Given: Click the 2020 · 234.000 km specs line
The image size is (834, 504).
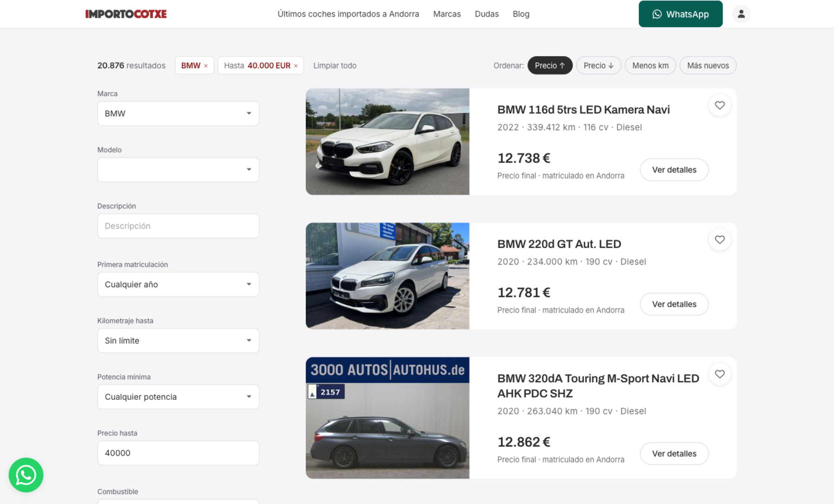Looking at the screenshot, I should coord(572,262).
